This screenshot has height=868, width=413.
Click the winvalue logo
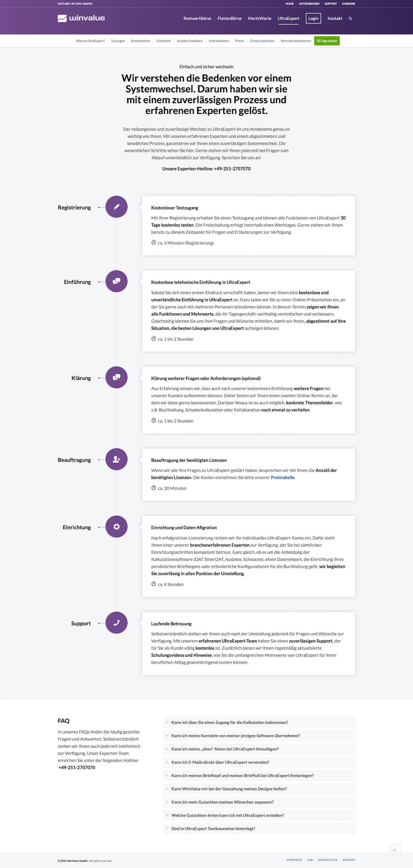[81, 18]
